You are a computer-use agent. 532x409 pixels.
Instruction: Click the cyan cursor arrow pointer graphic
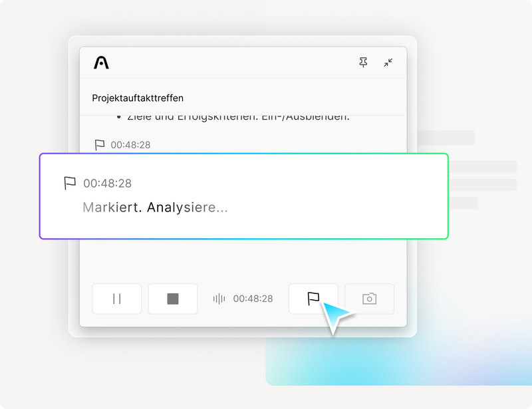(335, 316)
